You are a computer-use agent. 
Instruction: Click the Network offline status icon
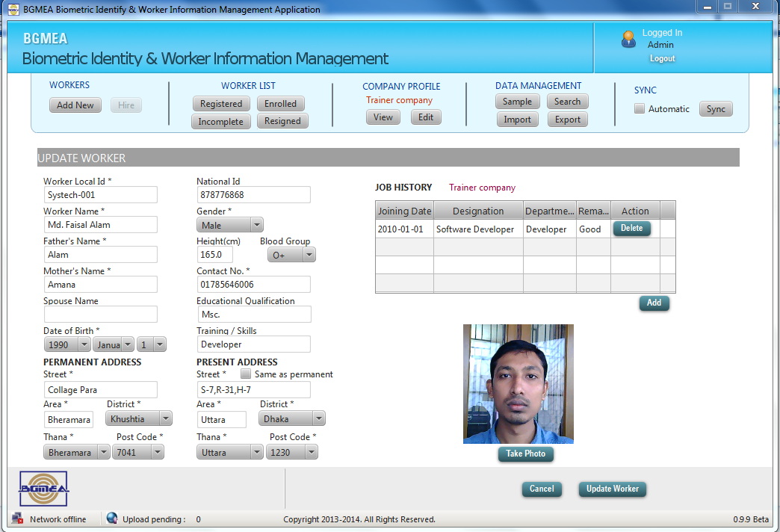(x=18, y=519)
